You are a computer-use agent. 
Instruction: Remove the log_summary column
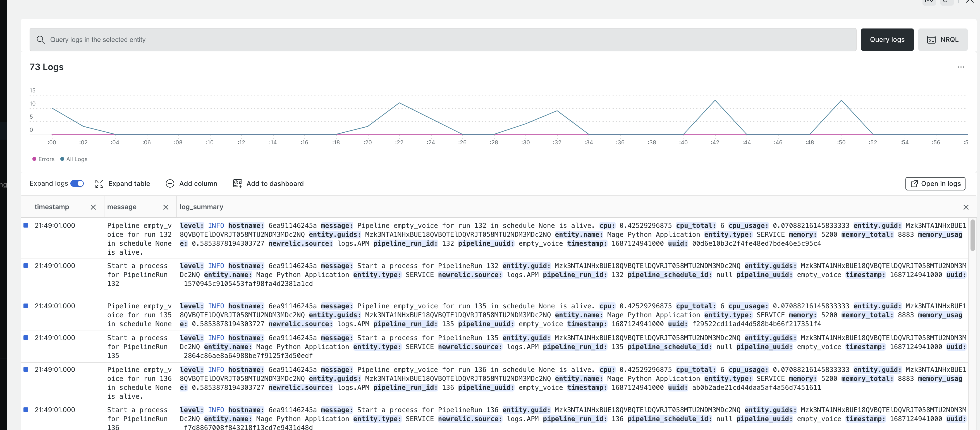click(965, 207)
